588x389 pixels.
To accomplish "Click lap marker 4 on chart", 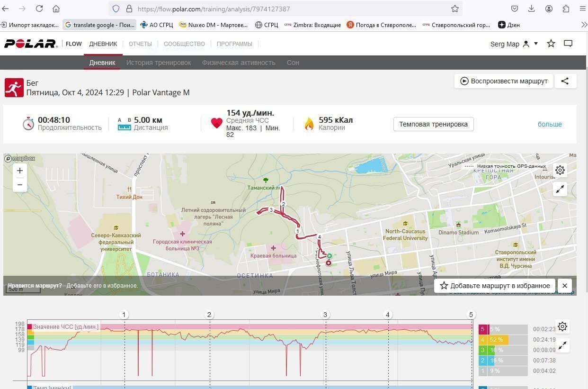I will point(388,315).
